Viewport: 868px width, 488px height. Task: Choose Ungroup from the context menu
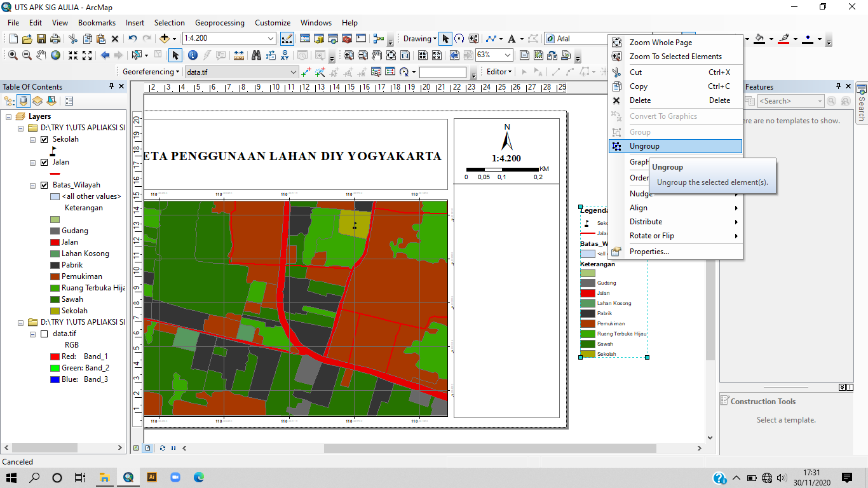(644, 146)
